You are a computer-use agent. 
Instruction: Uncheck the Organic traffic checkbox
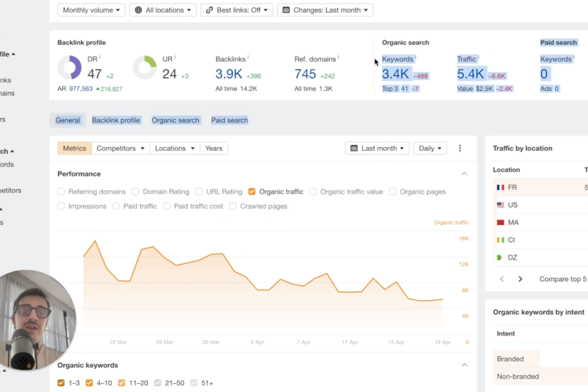(x=252, y=192)
